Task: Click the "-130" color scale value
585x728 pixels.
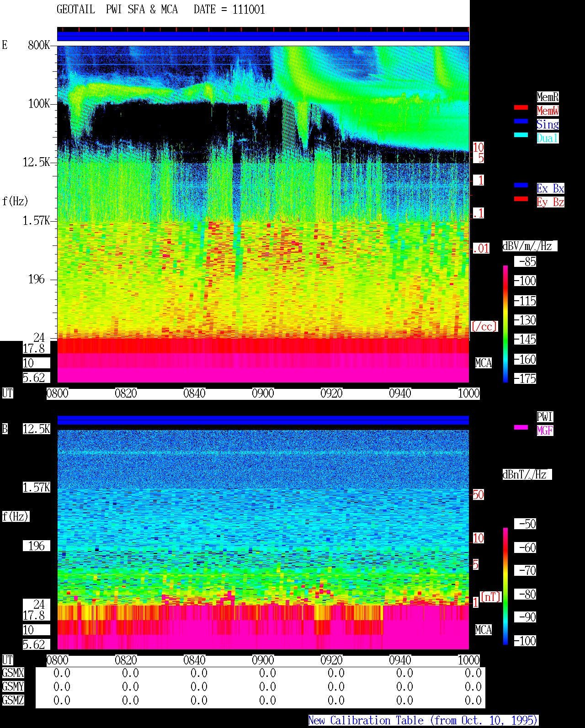Action: click(x=526, y=320)
